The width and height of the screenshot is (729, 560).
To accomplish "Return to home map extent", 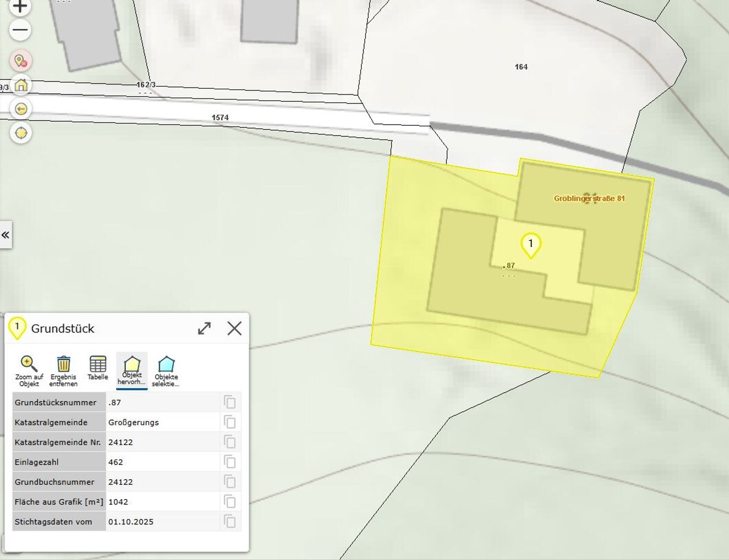I will [21, 85].
